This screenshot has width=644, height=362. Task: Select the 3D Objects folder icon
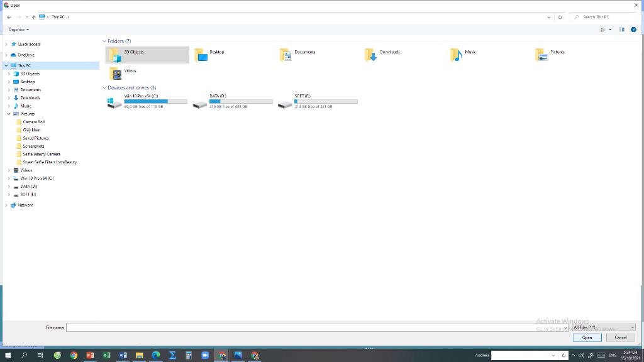(116, 55)
